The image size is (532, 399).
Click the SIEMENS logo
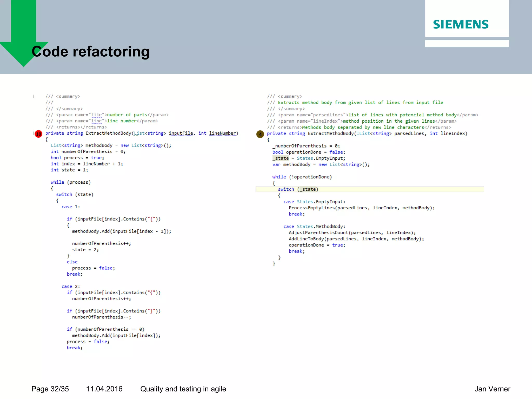pos(461,24)
